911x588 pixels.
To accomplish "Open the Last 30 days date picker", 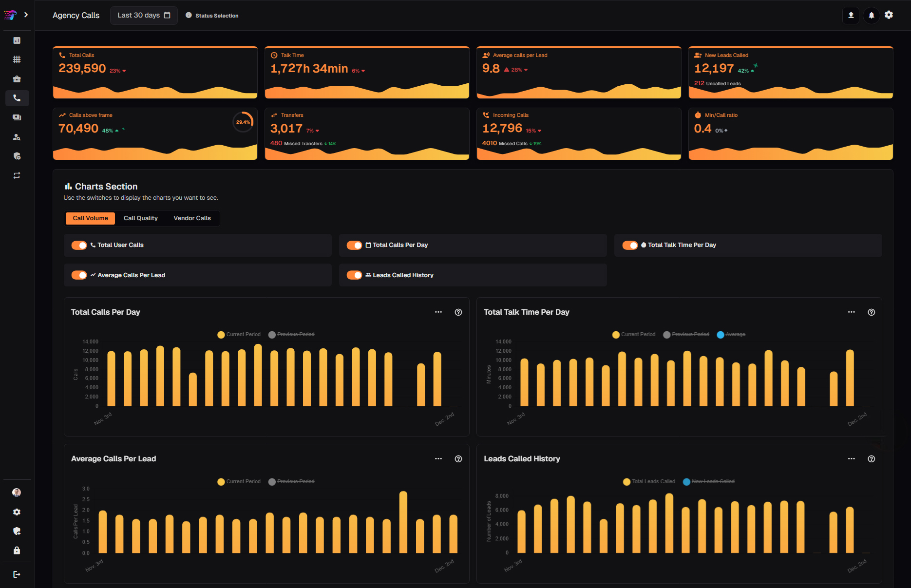I will tap(144, 16).
